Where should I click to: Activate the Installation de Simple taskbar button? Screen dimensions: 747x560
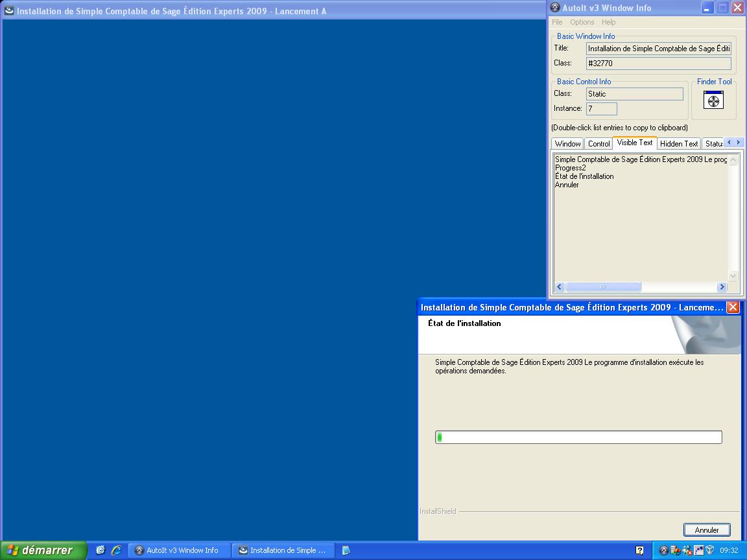(x=283, y=550)
